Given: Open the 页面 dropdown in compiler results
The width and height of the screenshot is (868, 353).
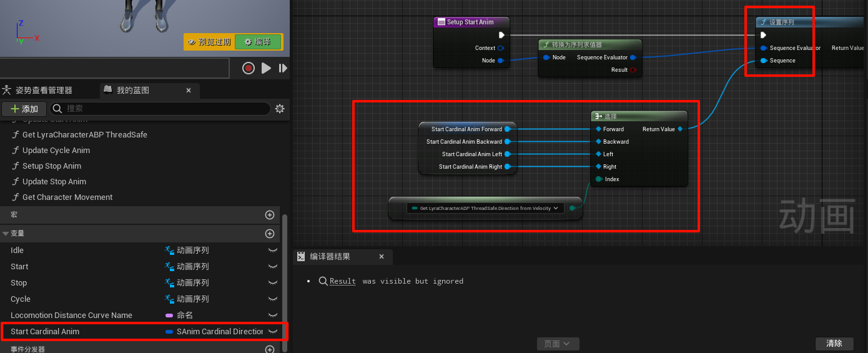Looking at the screenshot, I should [558, 344].
